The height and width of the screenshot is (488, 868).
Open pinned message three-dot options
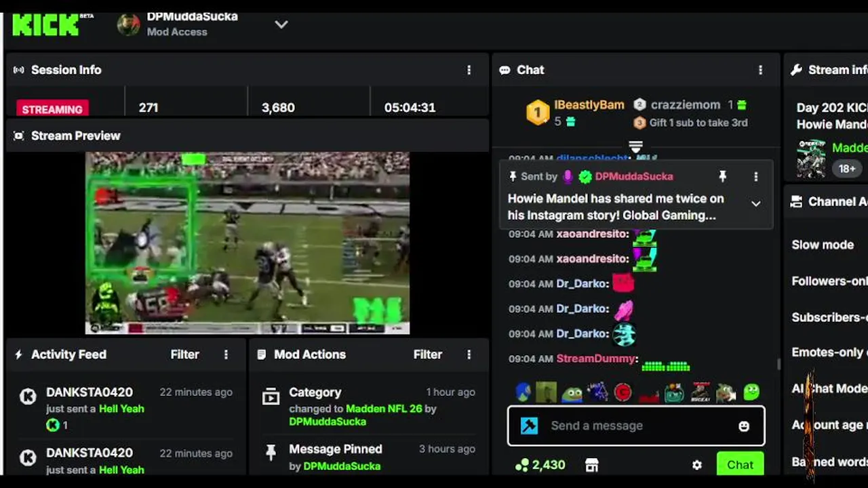755,176
